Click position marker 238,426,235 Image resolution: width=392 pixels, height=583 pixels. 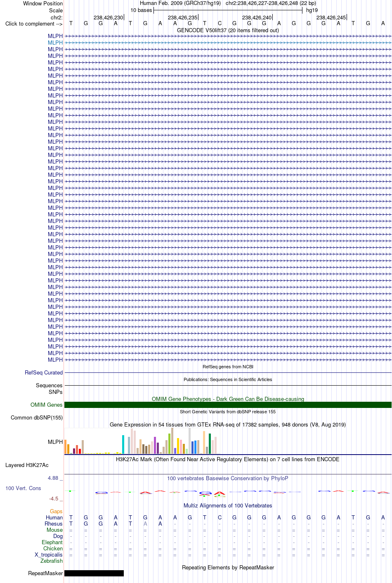(182, 17)
